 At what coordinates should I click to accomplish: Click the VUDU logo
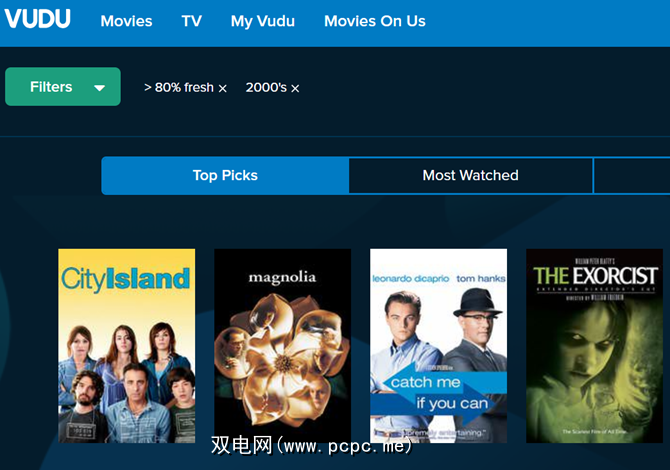point(38,19)
